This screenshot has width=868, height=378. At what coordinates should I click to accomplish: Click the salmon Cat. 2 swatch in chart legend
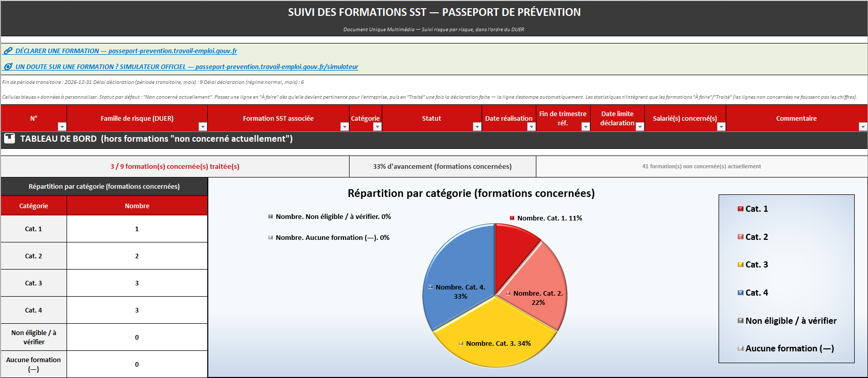coord(740,237)
